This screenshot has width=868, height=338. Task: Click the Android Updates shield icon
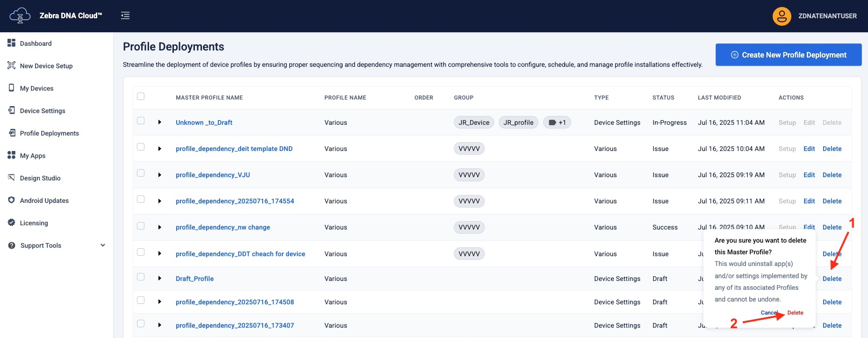pos(12,200)
